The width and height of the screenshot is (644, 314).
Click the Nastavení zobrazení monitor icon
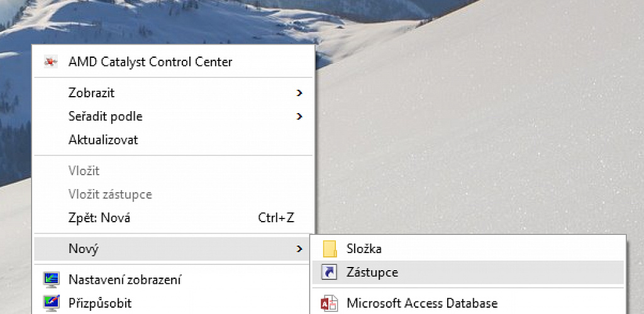click(51, 279)
